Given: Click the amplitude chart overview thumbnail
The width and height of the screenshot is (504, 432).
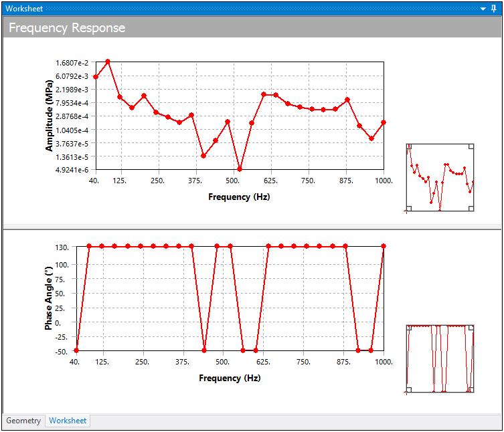Looking at the screenshot, I should pos(440,177).
